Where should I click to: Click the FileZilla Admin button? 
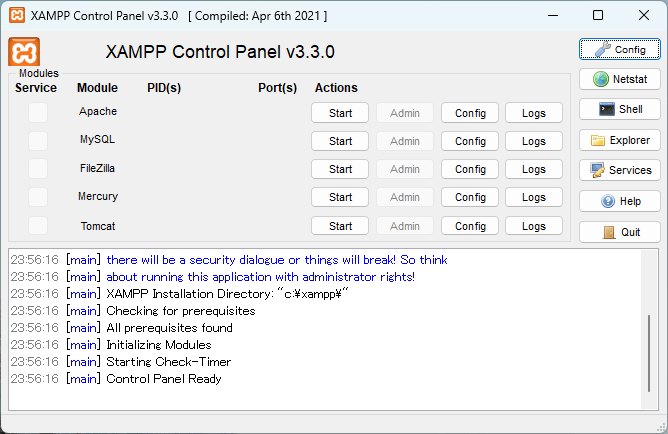click(x=405, y=169)
